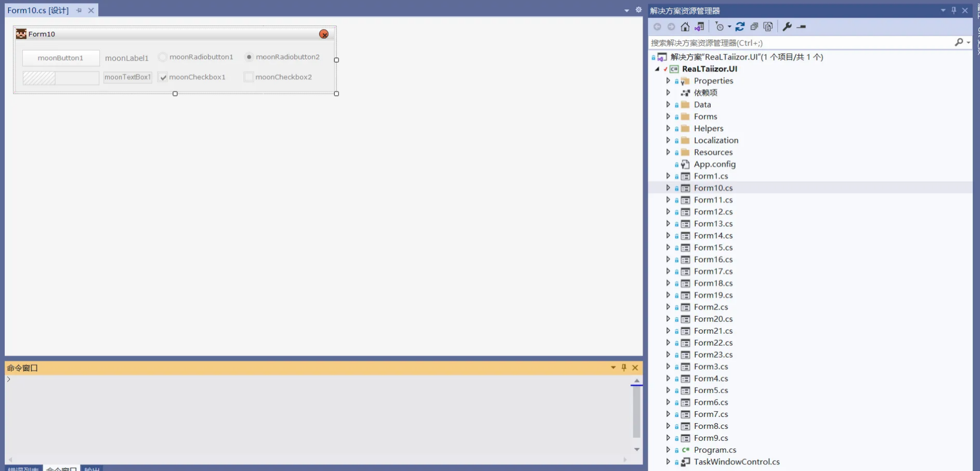Click moonButton1 on the form

pyautogui.click(x=61, y=58)
